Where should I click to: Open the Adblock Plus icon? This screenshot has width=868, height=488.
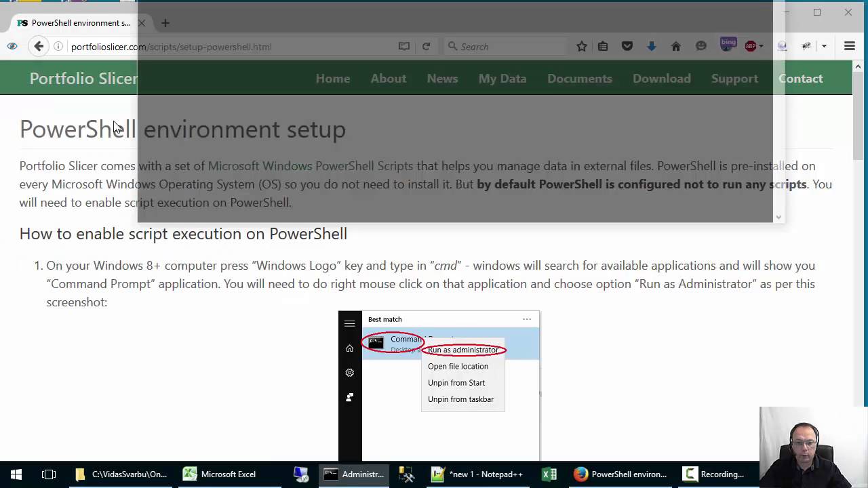(751, 46)
